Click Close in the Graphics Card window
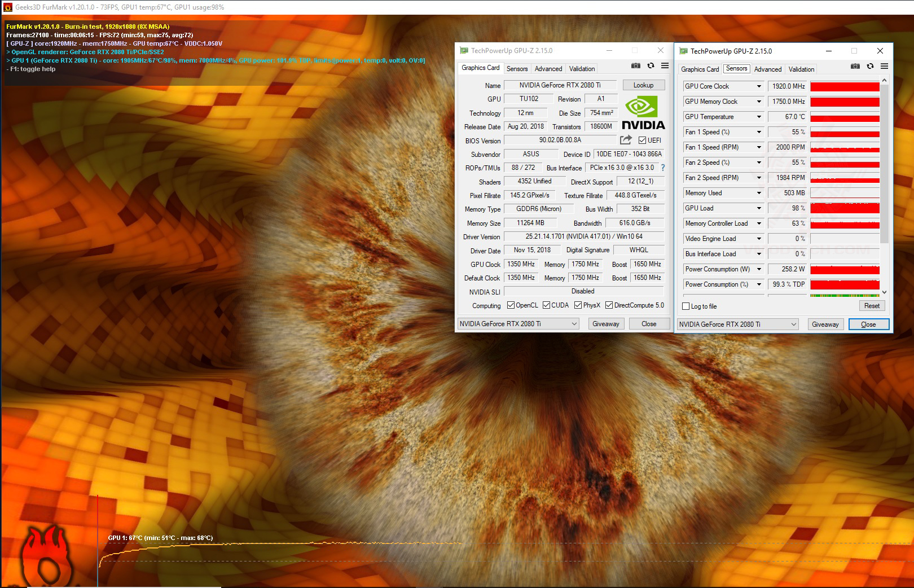Viewport: 914px width, 588px height. pyautogui.click(x=649, y=324)
